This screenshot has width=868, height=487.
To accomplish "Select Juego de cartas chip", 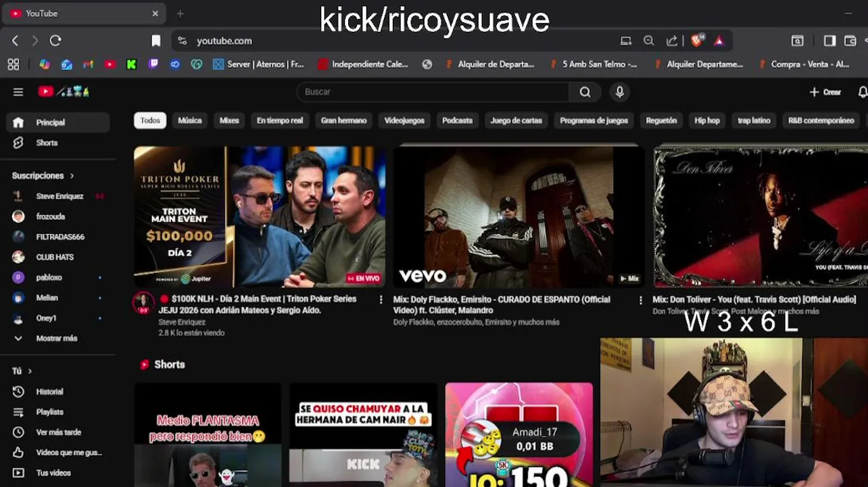I will tap(516, 120).
